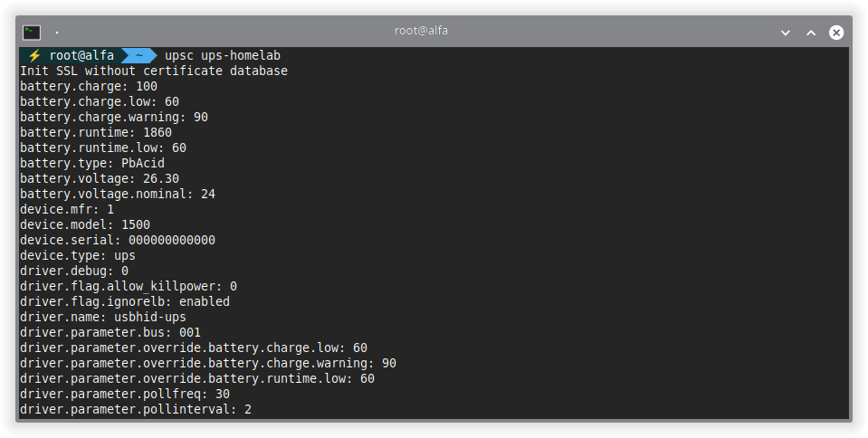Click the small dot indicator in title bar
This screenshot has height=438, width=868.
click(57, 32)
